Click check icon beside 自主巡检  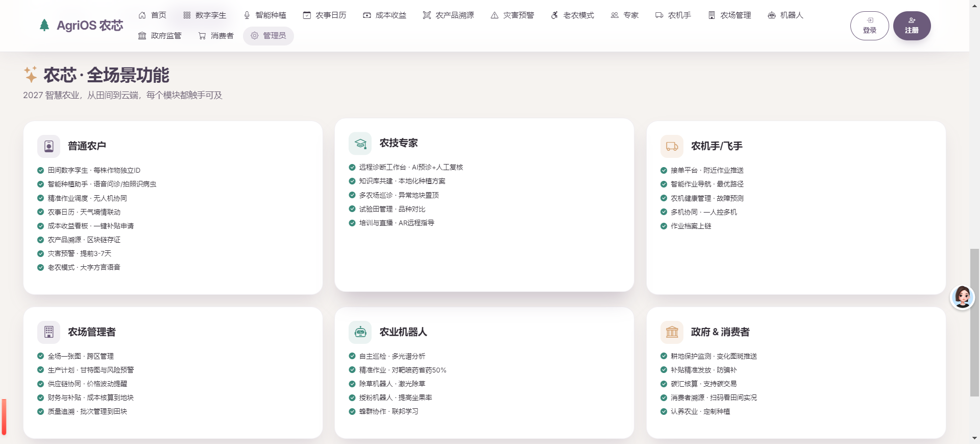352,356
